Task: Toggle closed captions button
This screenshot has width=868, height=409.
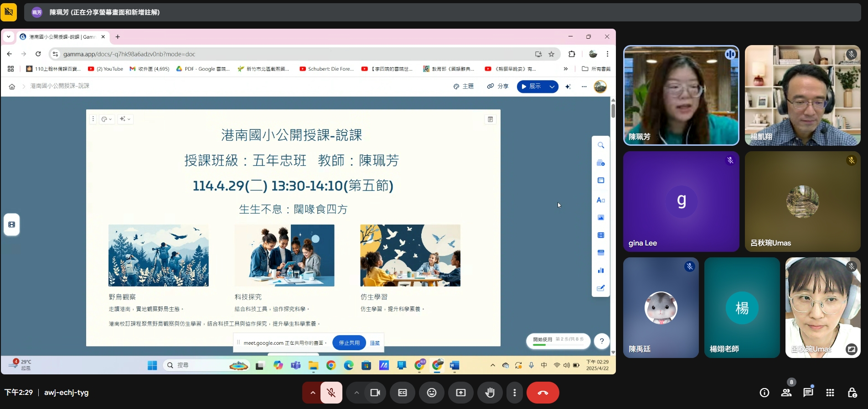Action: click(402, 393)
